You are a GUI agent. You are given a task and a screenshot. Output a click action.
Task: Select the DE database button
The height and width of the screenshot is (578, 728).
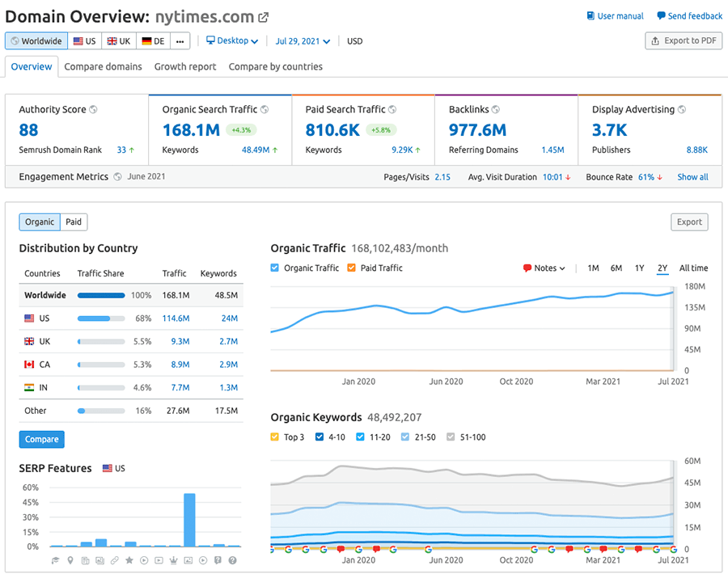(x=153, y=40)
